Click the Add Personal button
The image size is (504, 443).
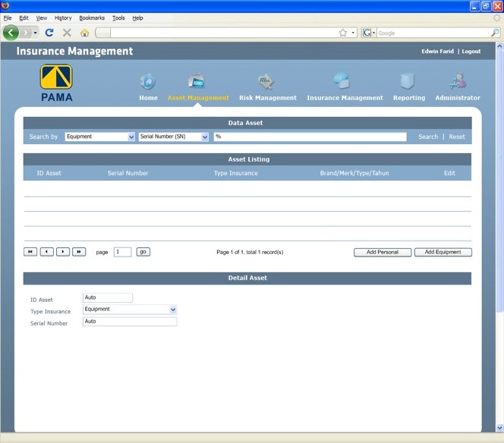click(x=383, y=252)
